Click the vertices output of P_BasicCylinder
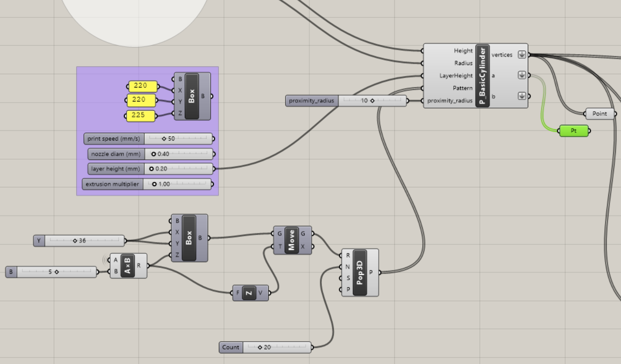This screenshot has width=621, height=364. (502, 55)
